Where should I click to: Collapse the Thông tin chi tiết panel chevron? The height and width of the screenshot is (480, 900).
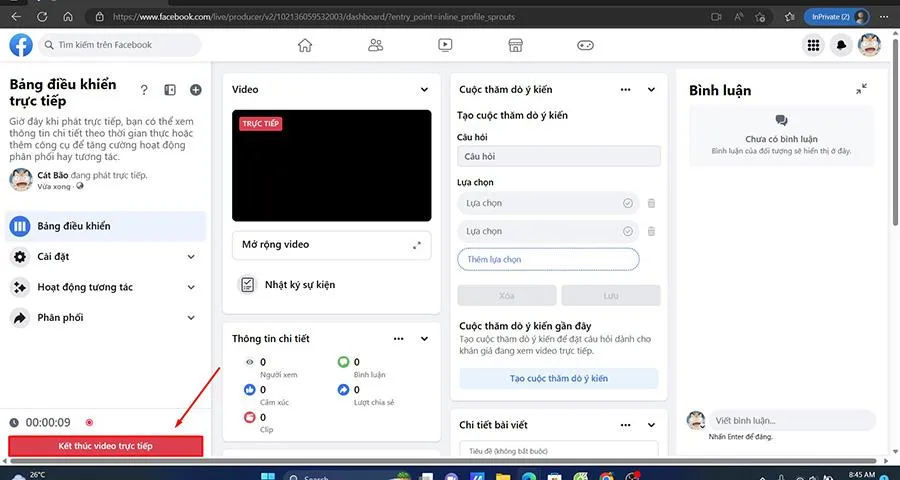(424, 339)
